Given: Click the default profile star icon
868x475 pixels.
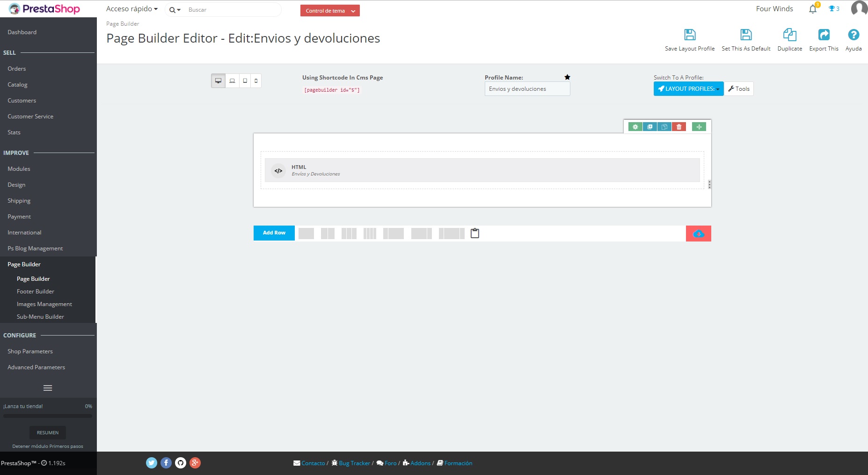Looking at the screenshot, I should tap(567, 77).
